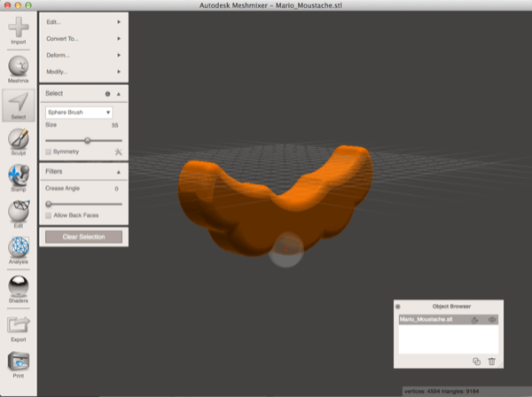Collapse the Select panel

(x=119, y=94)
